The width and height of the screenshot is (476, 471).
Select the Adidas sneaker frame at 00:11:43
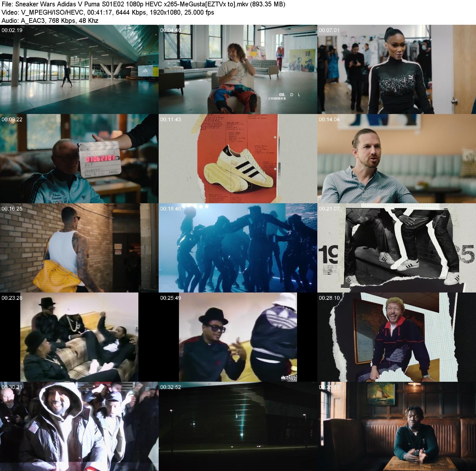pos(238,159)
